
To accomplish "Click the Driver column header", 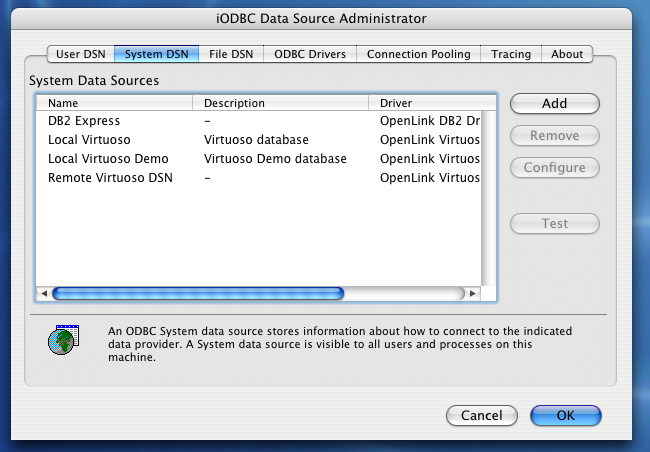I will (432, 103).
